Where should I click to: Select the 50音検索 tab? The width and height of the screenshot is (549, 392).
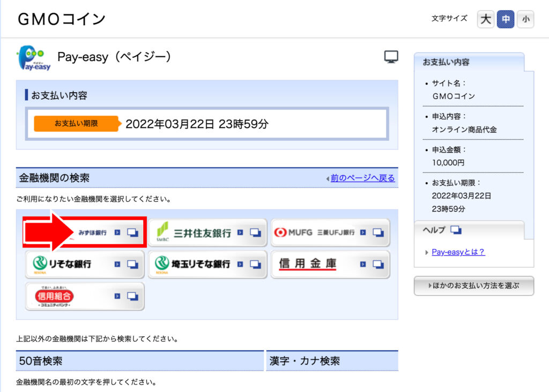(x=140, y=361)
